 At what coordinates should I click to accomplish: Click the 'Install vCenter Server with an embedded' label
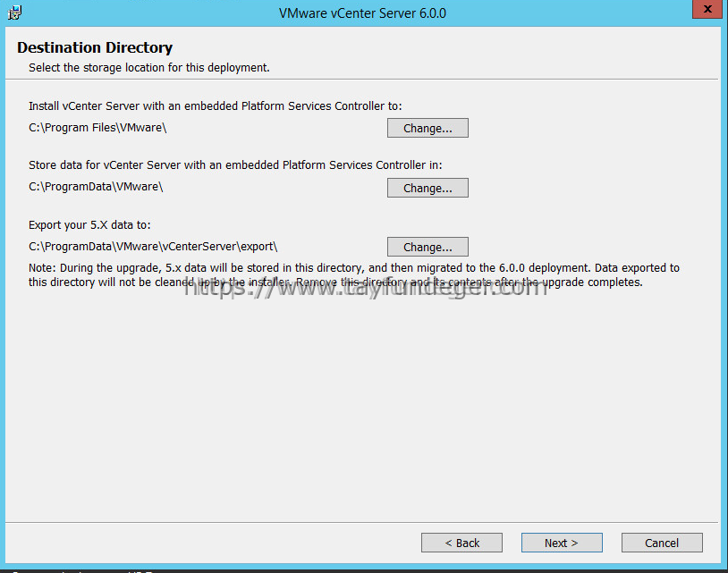point(215,106)
